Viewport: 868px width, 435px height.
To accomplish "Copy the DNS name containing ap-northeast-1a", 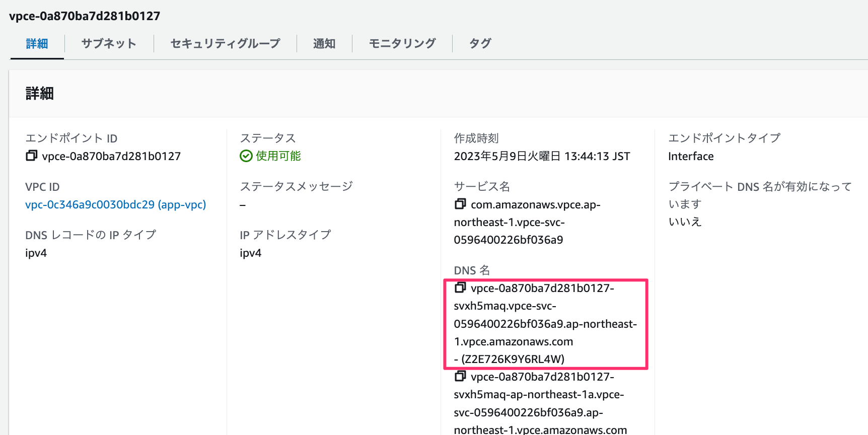I will (x=460, y=376).
